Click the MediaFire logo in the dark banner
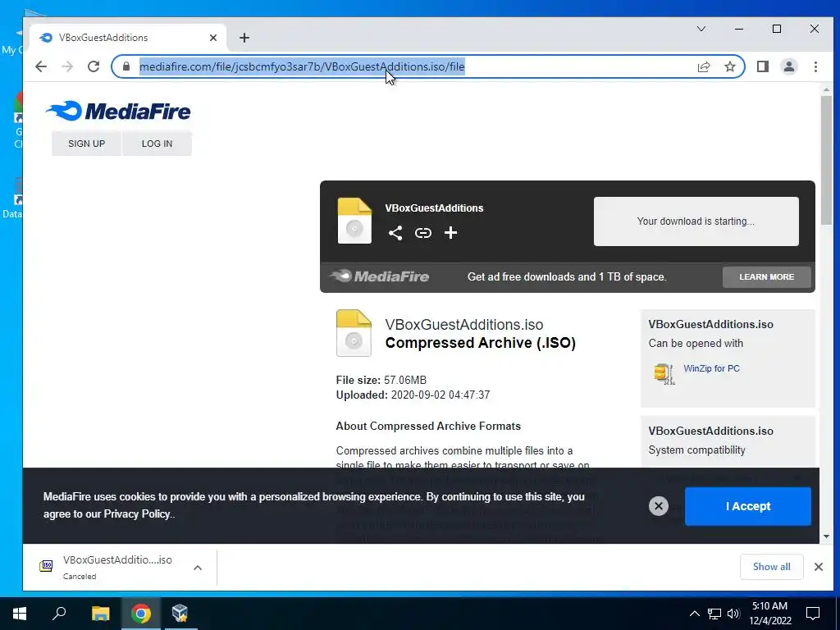The height and width of the screenshot is (630, 840). point(379,276)
